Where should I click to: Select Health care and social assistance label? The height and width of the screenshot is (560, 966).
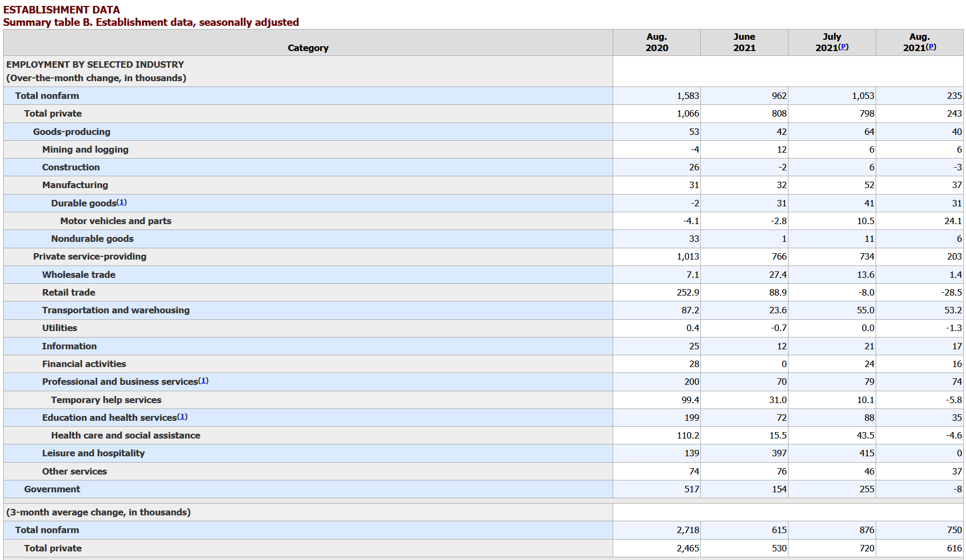[x=126, y=435]
